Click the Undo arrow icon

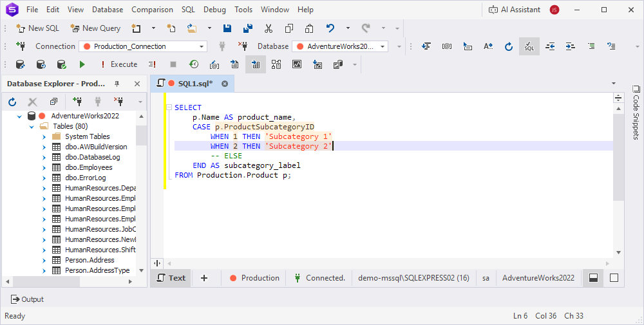pos(330,28)
